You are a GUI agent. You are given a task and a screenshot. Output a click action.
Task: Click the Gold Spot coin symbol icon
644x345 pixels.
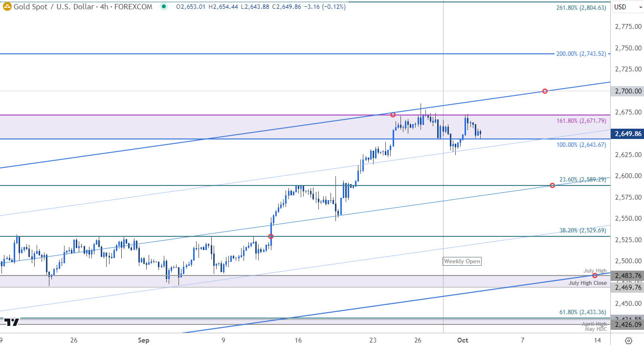(x=6, y=7)
